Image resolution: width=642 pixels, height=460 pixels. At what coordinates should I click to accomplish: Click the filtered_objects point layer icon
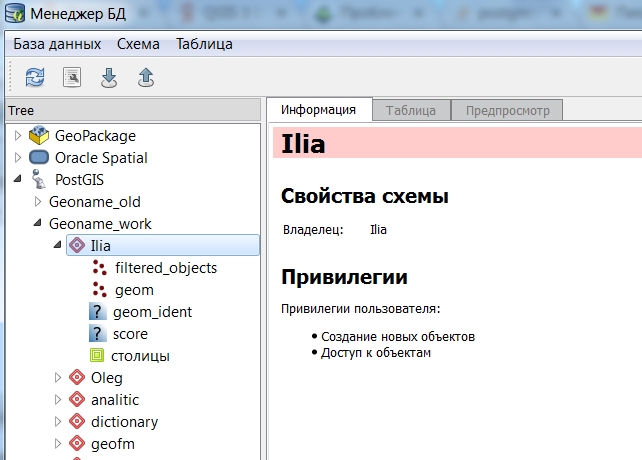tap(99, 267)
